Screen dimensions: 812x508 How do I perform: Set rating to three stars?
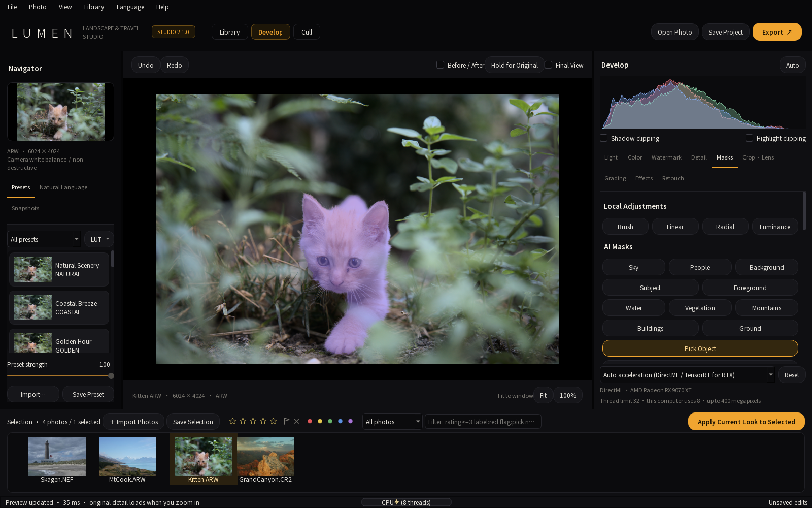(x=253, y=421)
